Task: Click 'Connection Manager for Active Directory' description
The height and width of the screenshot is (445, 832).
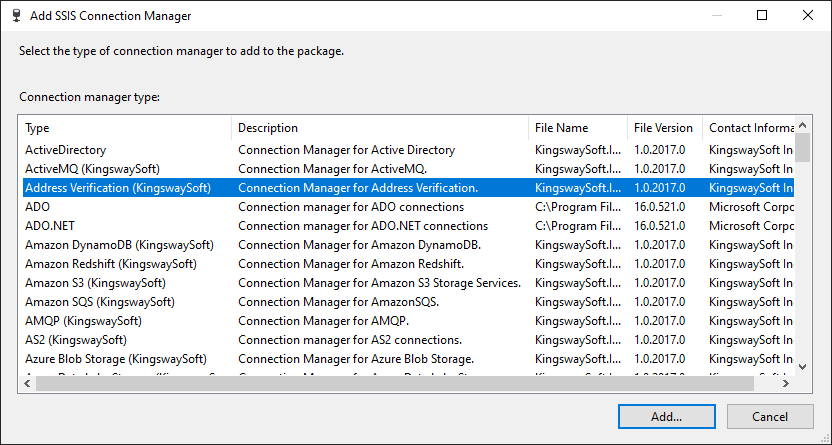Action: [x=346, y=150]
